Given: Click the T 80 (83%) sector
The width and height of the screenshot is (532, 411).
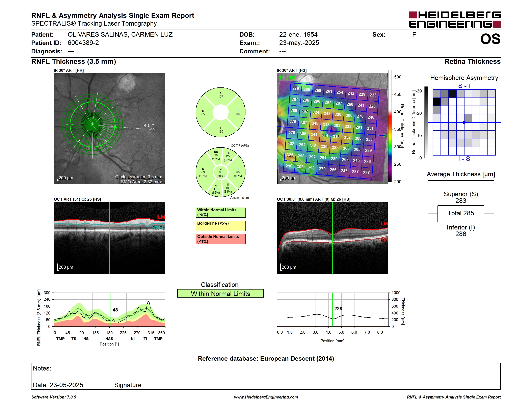Looking at the screenshot, I should [238, 172].
